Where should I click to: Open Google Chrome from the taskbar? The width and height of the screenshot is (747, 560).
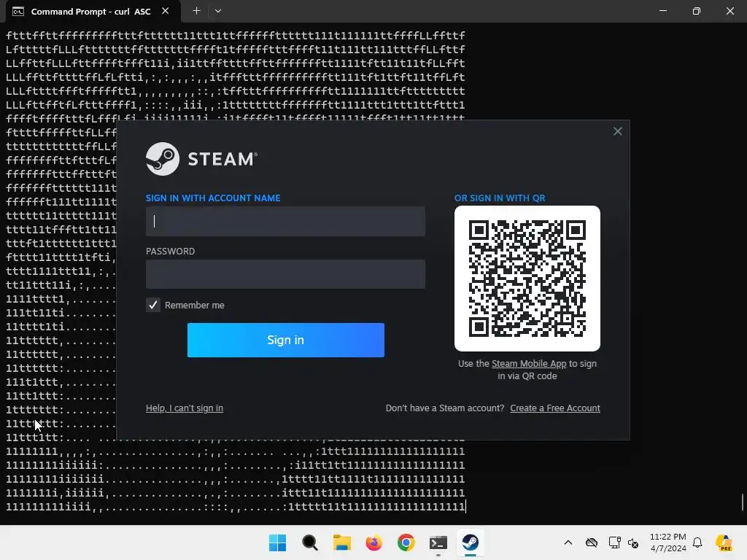pyautogui.click(x=406, y=542)
